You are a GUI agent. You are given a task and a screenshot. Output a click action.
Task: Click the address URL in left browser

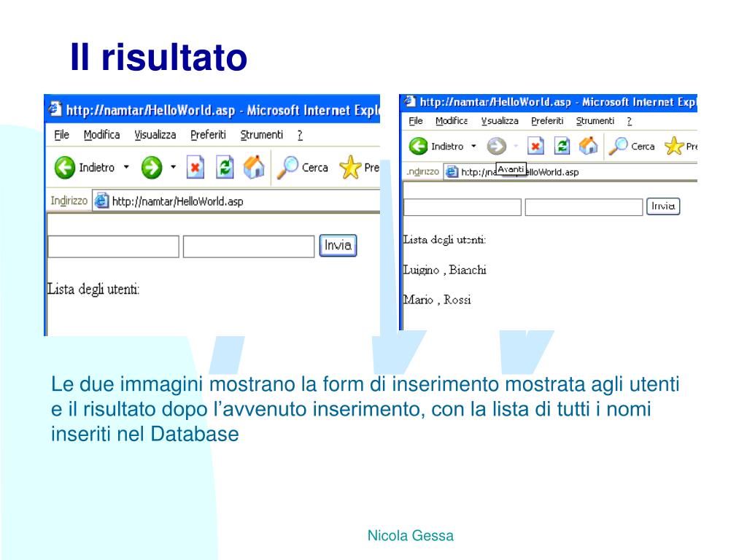tap(178, 201)
